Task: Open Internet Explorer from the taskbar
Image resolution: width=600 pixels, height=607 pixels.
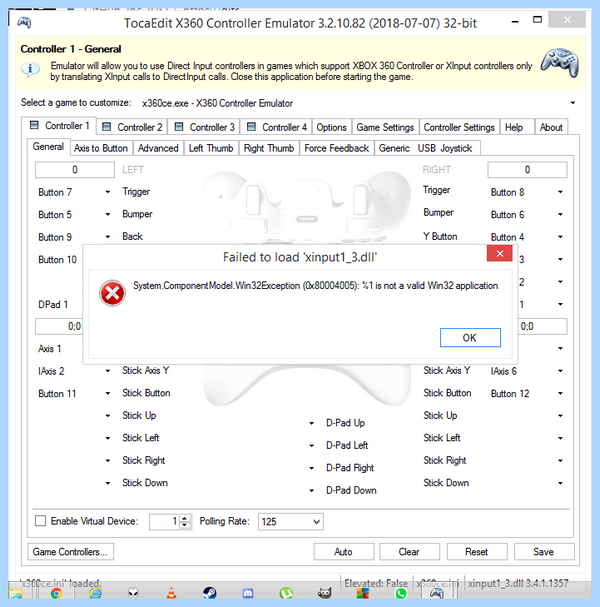Action: coord(95,593)
